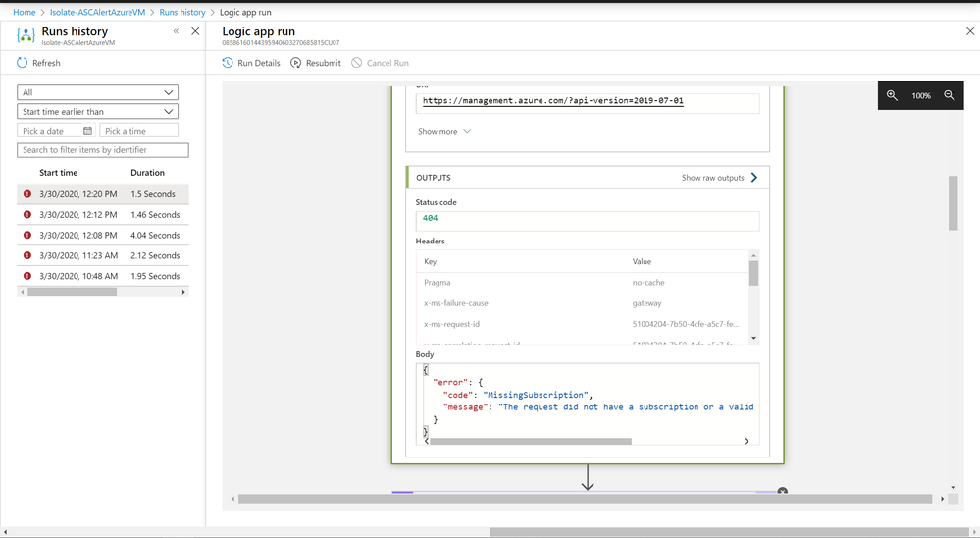Screen dimensions: 980x538
Task: Click the 404 status code field
Action: click(588, 221)
